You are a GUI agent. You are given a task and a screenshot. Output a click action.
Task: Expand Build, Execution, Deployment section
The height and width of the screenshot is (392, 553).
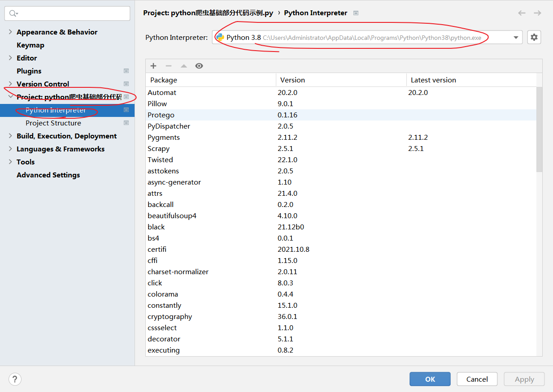pos(10,136)
